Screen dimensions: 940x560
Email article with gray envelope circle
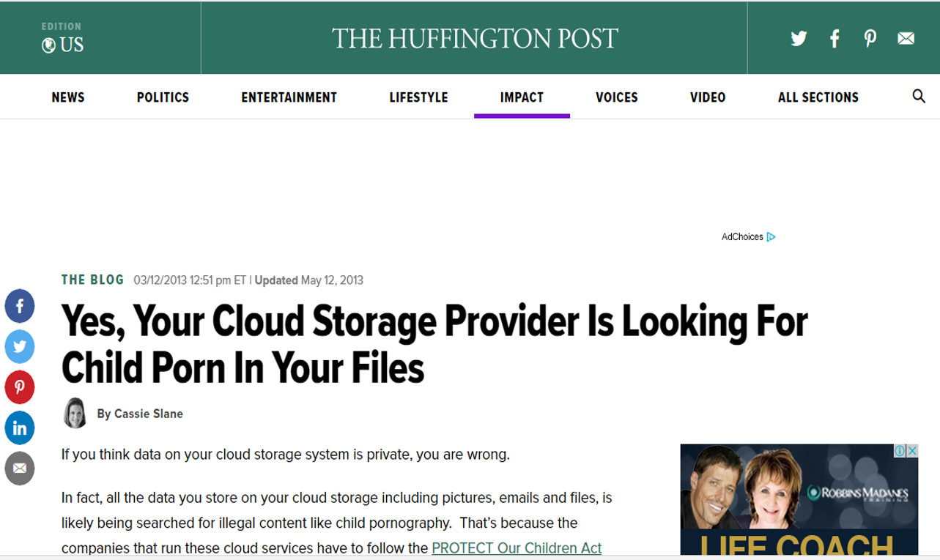click(x=20, y=468)
